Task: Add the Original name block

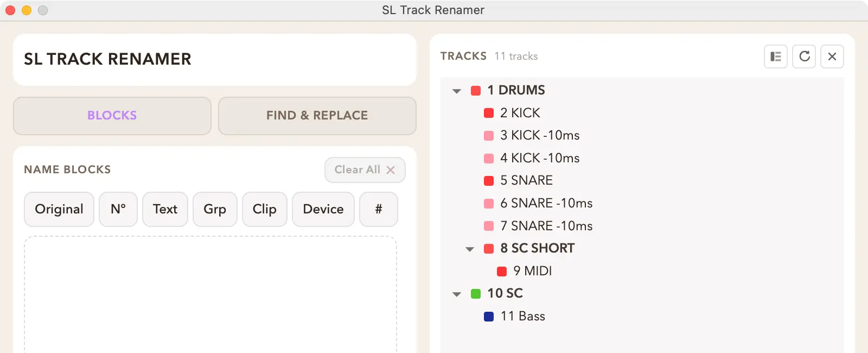Action: click(x=59, y=209)
